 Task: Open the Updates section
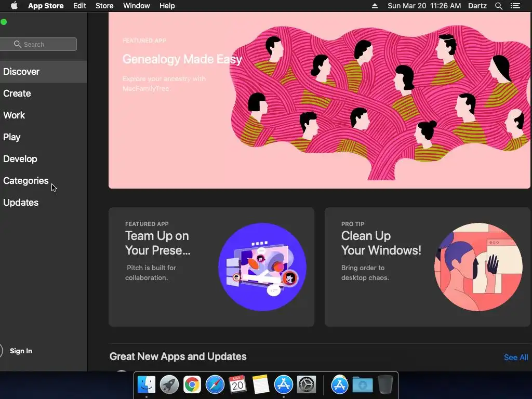click(44, 203)
